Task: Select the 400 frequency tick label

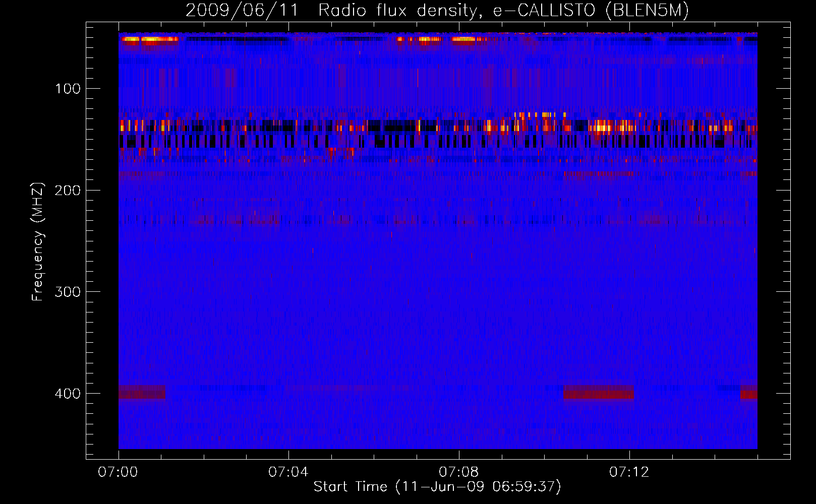Action: tap(68, 394)
